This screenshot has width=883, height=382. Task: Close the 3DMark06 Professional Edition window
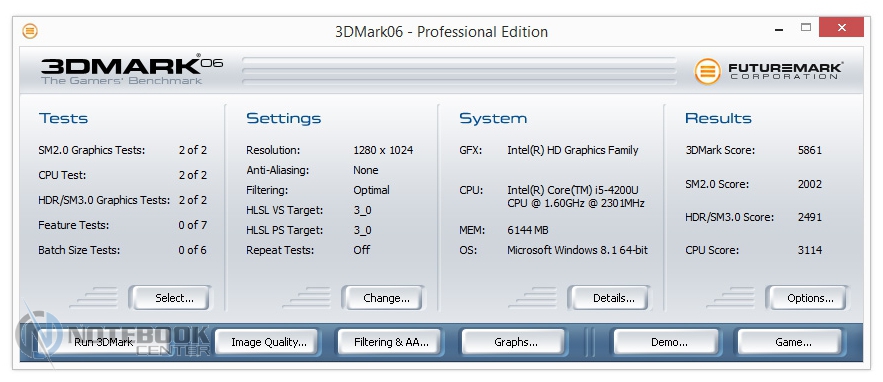841,27
